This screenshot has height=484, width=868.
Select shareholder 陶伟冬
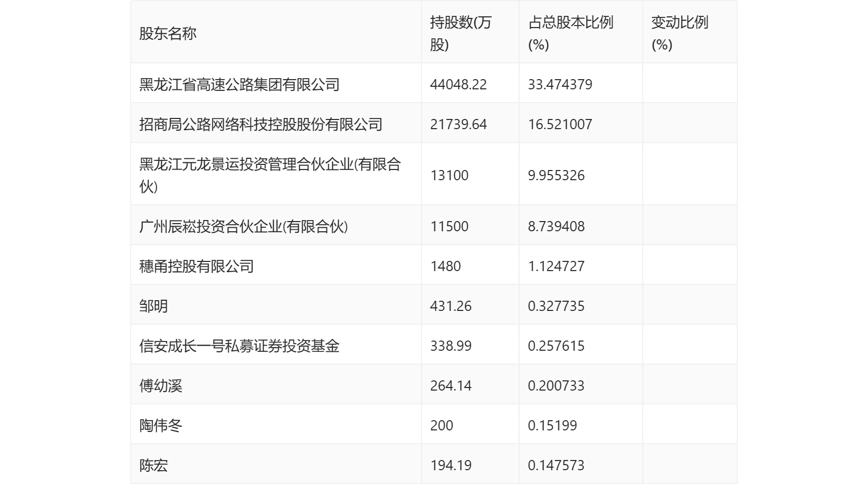(161, 425)
